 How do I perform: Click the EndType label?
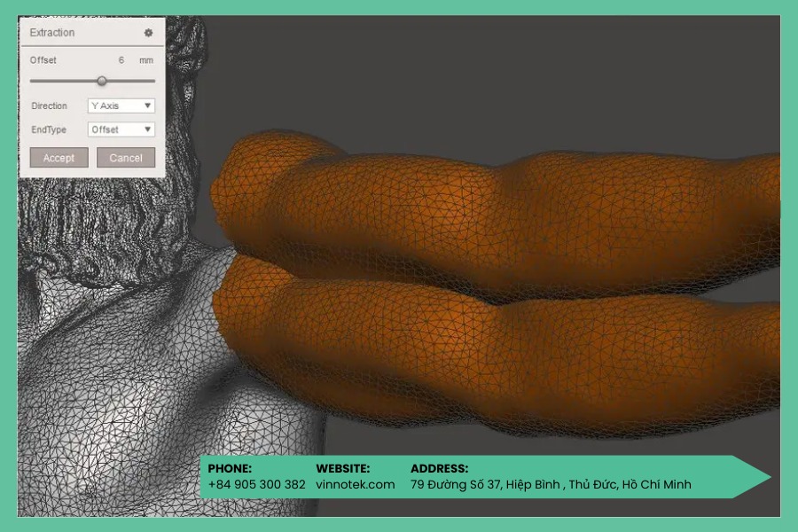pyautogui.click(x=49, y=129)
